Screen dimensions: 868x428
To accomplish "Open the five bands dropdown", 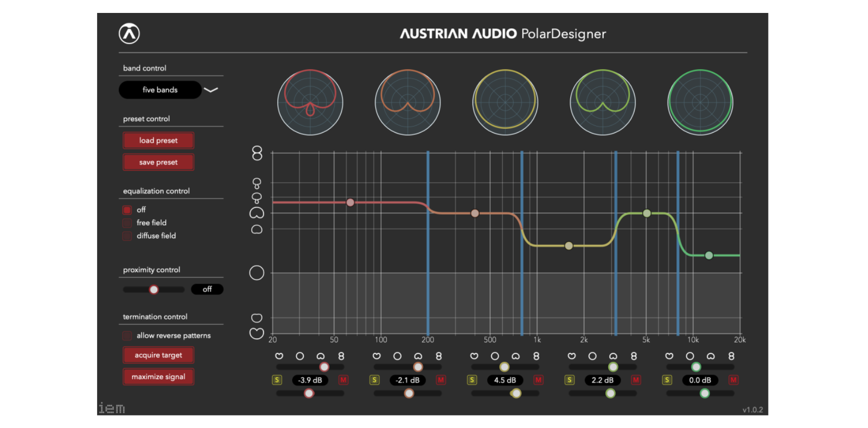I will coord(160,90).
